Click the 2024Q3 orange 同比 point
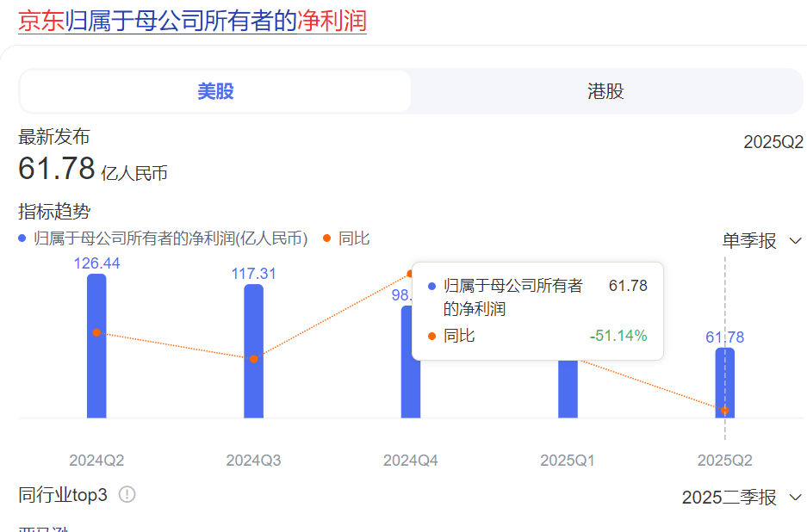 click(x=254, y=359)
